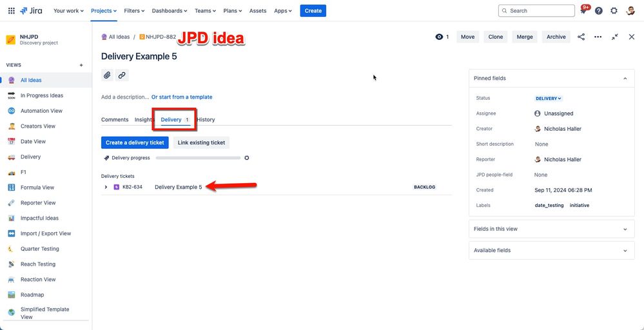Screen dimensions: 644x330
Task: Select the Delivery tab
Action: click(x=175, y=119)
